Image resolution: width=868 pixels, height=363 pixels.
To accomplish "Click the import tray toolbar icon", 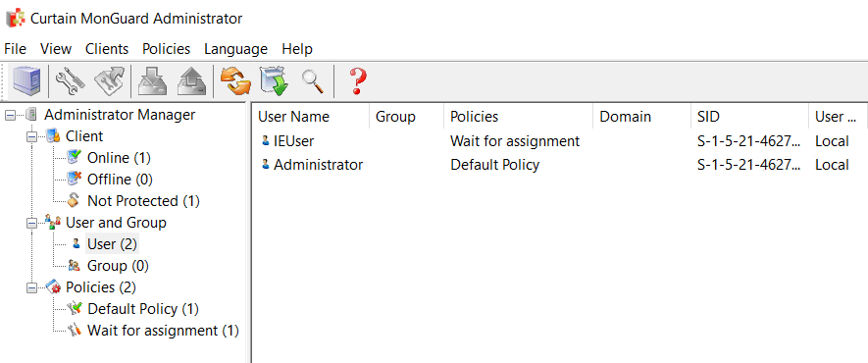I will click(151, 81).
